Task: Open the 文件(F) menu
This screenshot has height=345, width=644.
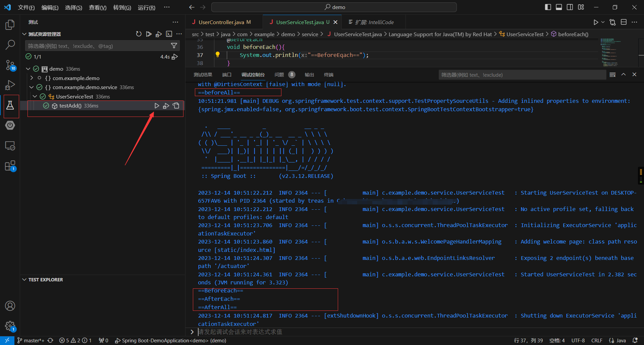Action: [x=26, y=7]
